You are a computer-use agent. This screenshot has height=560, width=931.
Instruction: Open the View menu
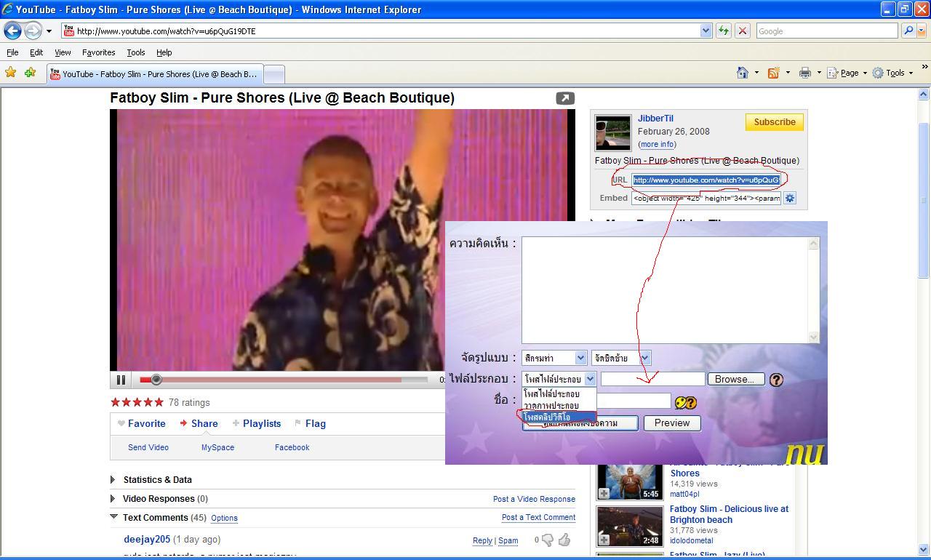[63, 52]
